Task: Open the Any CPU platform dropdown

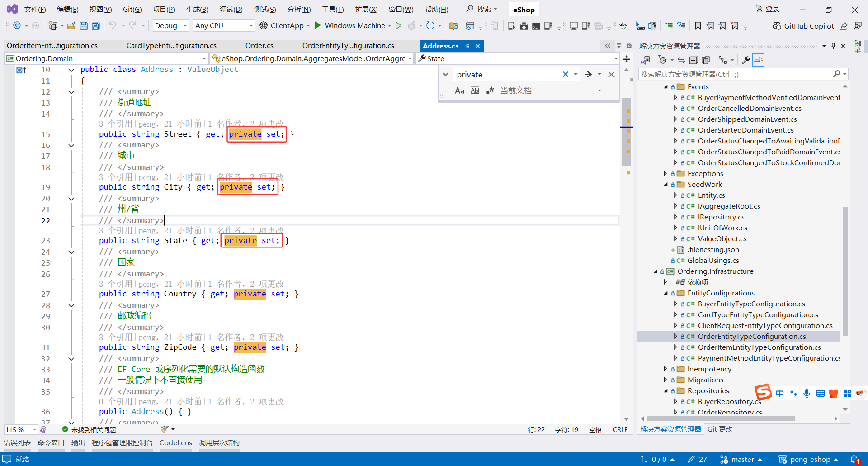Action: pyautogui.click(x=224, y=26)
